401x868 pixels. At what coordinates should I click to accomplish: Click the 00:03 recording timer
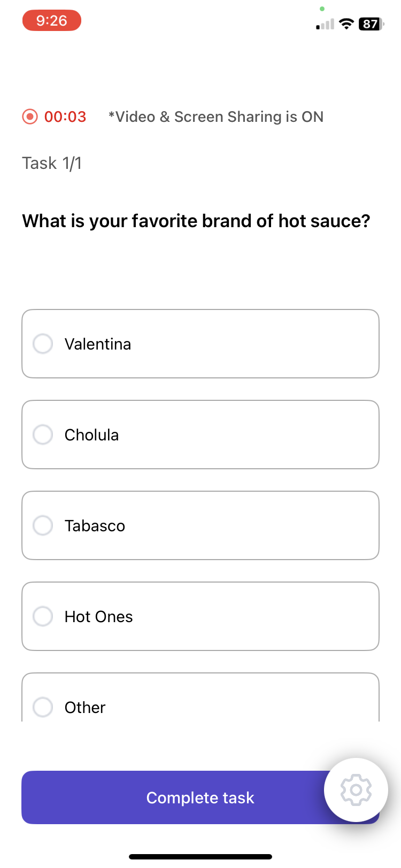[x=65, y=117]
